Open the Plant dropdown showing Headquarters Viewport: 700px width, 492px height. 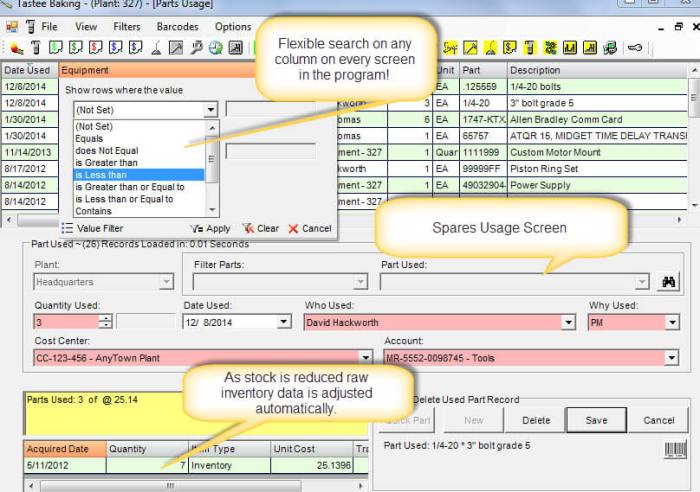click(x=166, y=282)
